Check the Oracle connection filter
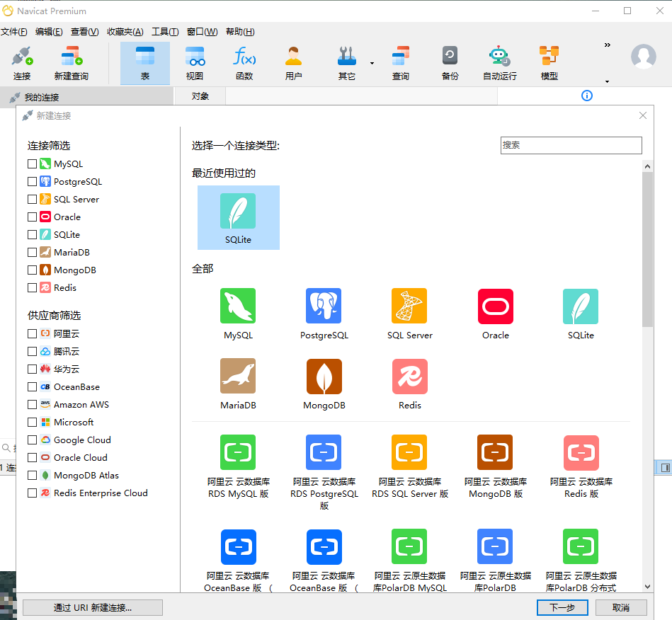This screenshot has height=620, width=672. (32, 217)
